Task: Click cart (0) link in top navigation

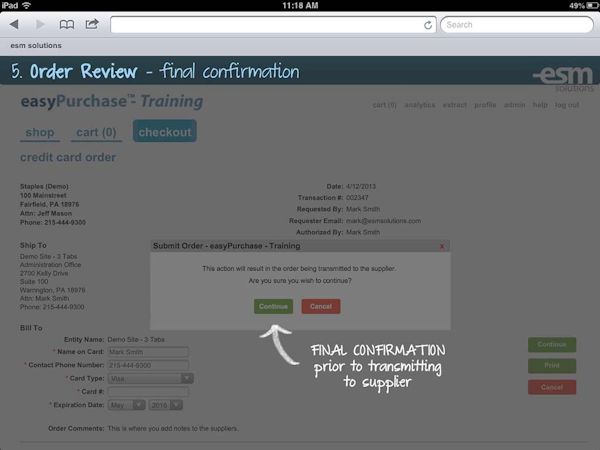Action: pos(385,105)
